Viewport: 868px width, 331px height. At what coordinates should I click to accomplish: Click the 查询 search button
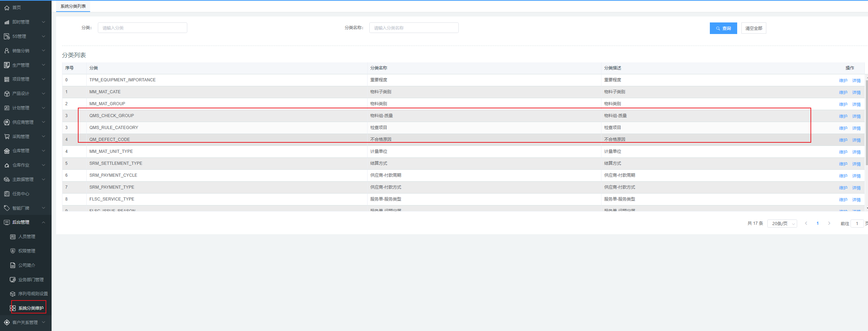pyautogui.click(x=723, y=28)
